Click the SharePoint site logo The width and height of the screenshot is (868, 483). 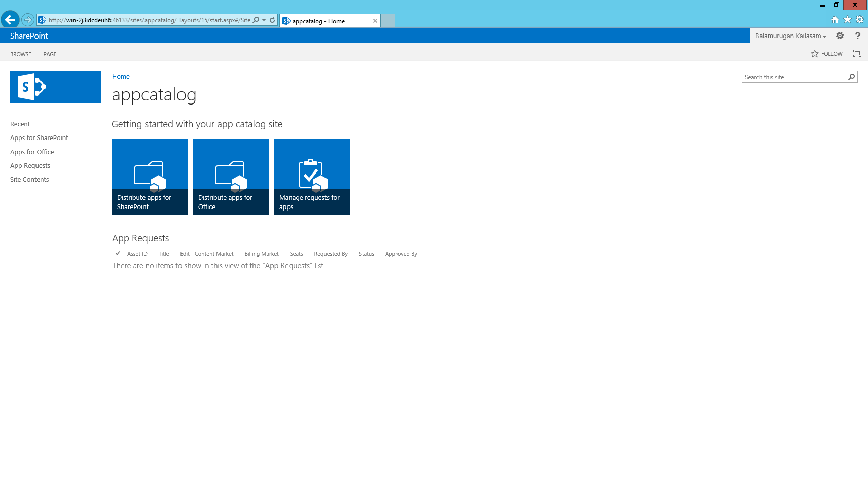[x=56, y=87]
